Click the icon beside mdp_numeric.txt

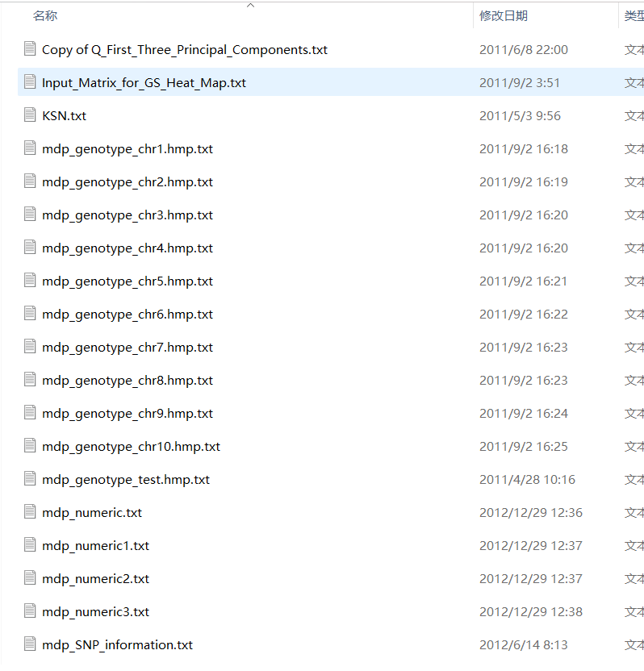(x=30, y=511)
